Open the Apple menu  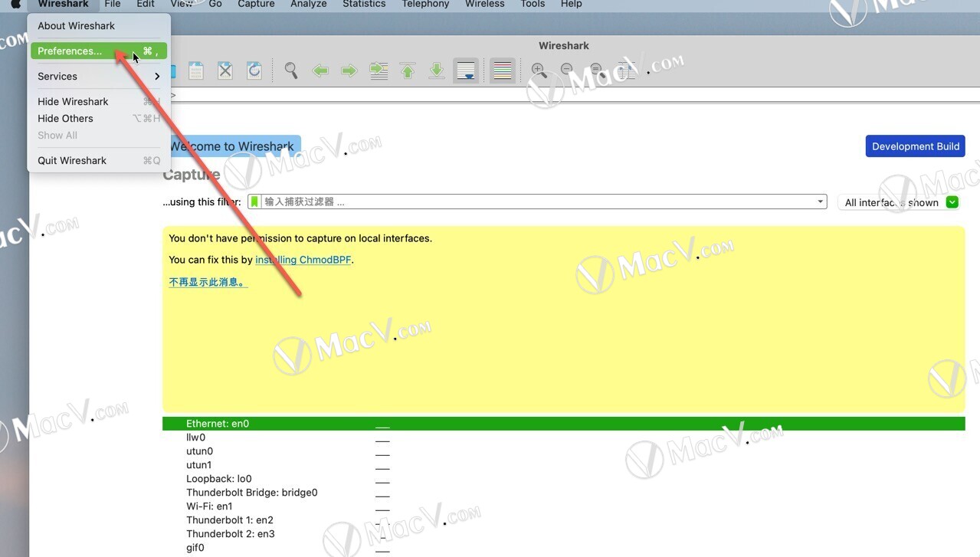[x=15, y=4]
